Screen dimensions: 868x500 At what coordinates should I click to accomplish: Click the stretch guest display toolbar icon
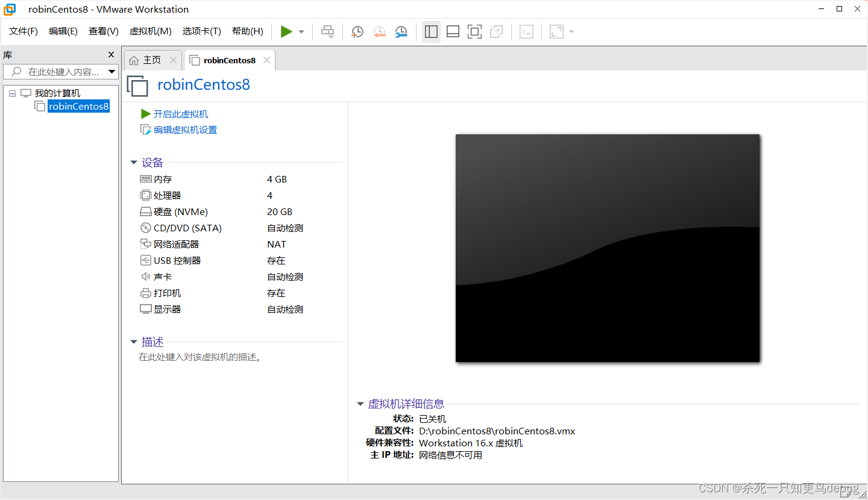[x=556, y=32]
